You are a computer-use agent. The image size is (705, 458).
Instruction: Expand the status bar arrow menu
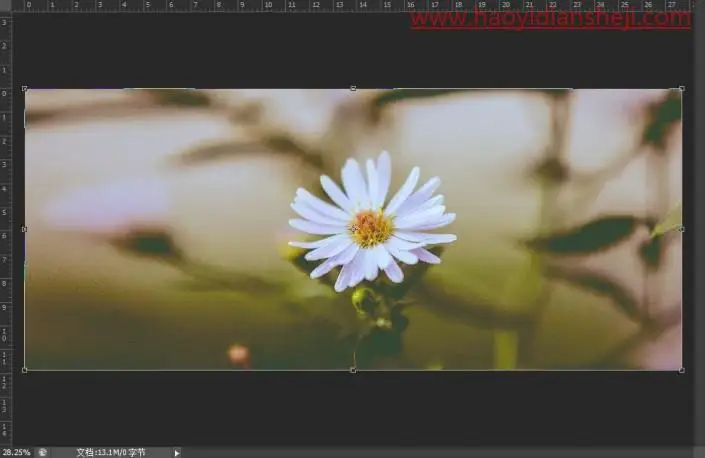[177, 453]
